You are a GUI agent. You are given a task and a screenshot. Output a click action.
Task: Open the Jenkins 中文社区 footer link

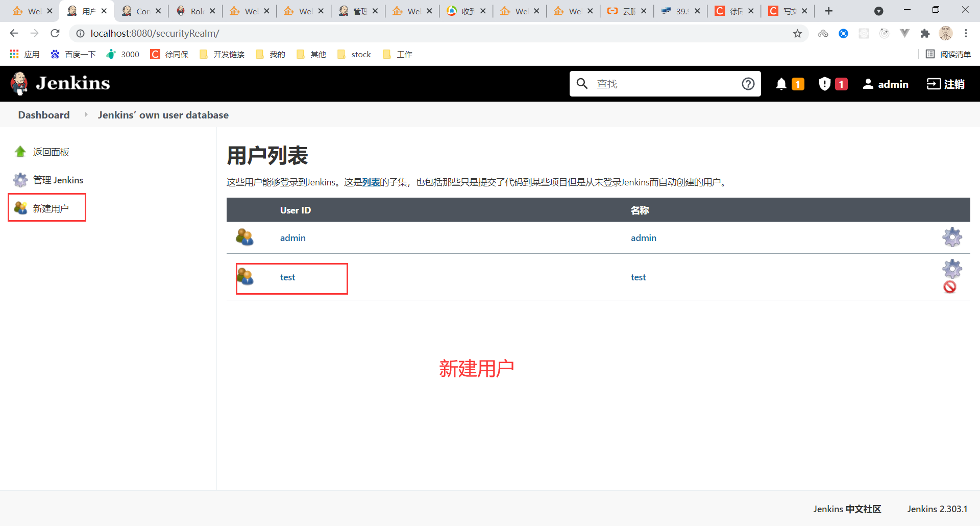847,509
